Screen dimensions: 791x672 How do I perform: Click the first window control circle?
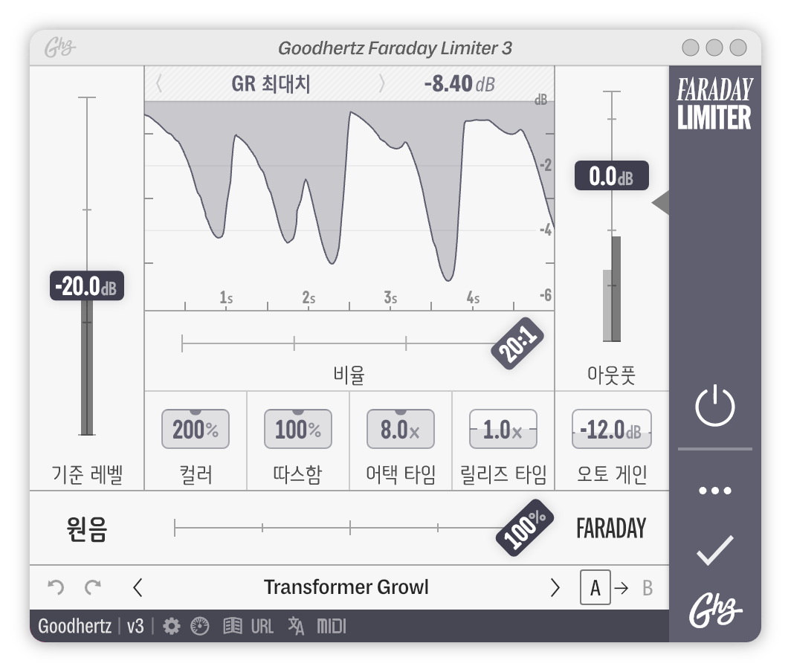click(691, 48)
